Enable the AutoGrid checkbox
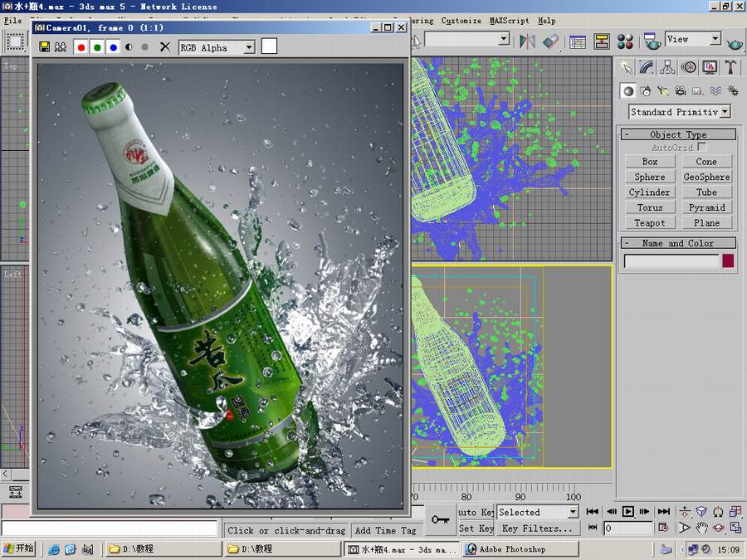This screenshot has width=747, height=560. (702, 147)
